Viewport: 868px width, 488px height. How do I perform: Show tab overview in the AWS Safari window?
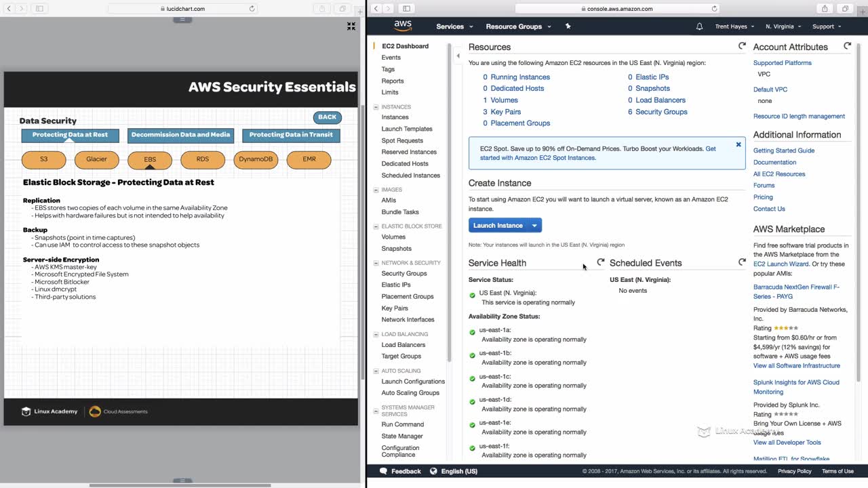point(845,9)
